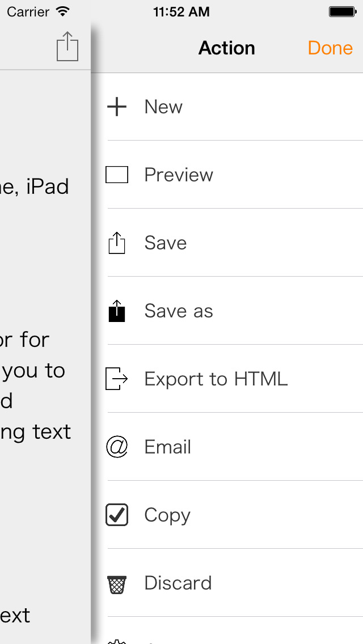Choose the Save option label
This screenshot has width=363, height=644.
[x=166, y=243]
